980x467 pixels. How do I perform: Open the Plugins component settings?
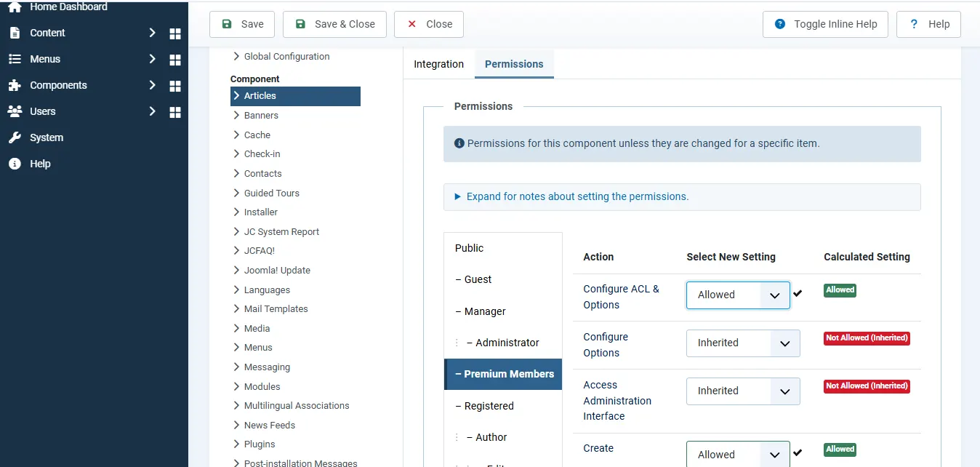pos(260,444)
